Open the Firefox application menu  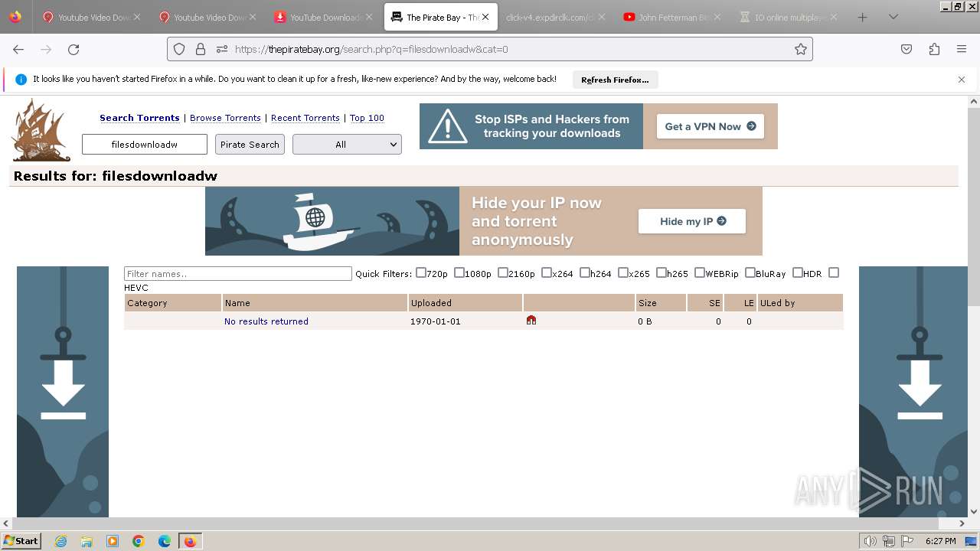click(962, 49)
